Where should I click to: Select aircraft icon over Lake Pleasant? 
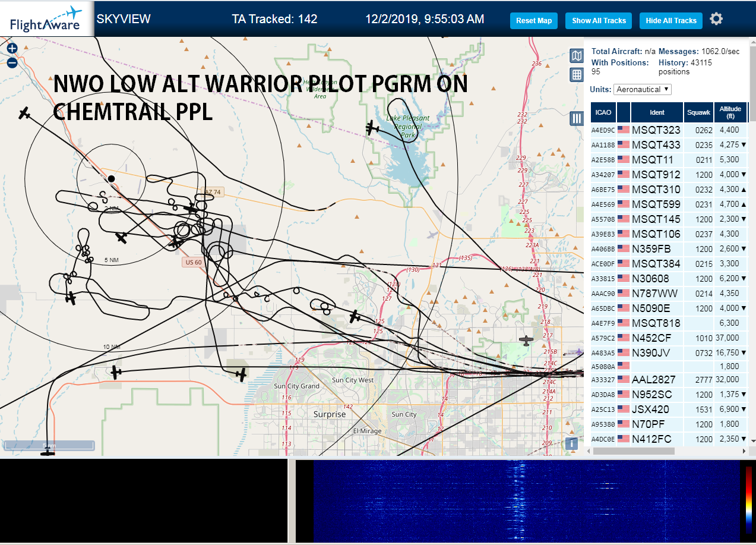tap(372, 127)
